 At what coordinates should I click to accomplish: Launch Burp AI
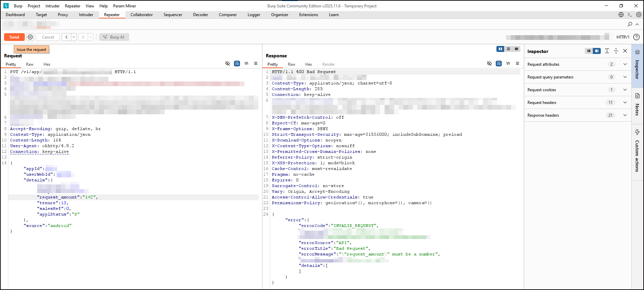114,37
